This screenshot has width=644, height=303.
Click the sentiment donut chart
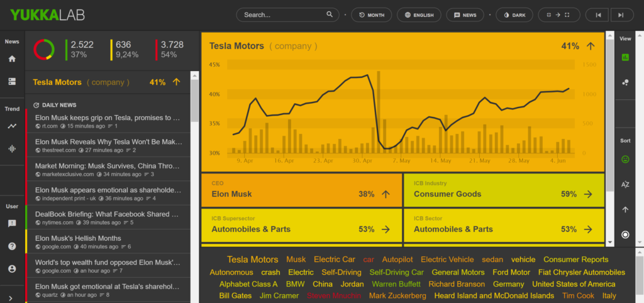point(44,49)
